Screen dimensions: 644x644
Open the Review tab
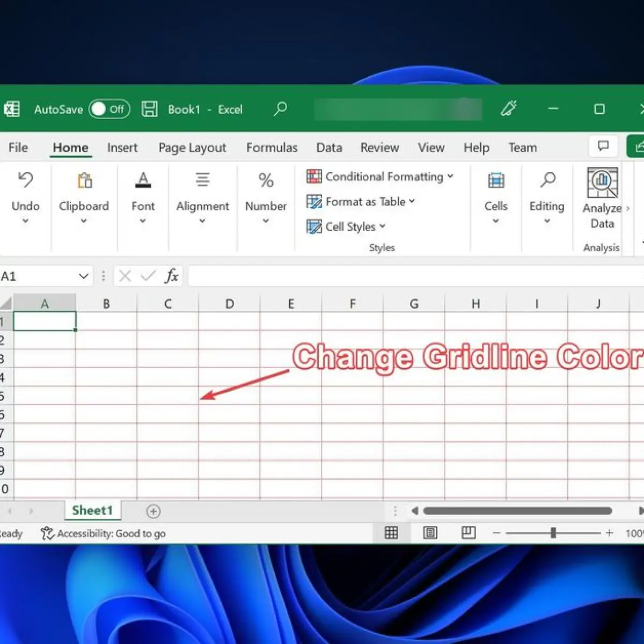tap(379, 148)
